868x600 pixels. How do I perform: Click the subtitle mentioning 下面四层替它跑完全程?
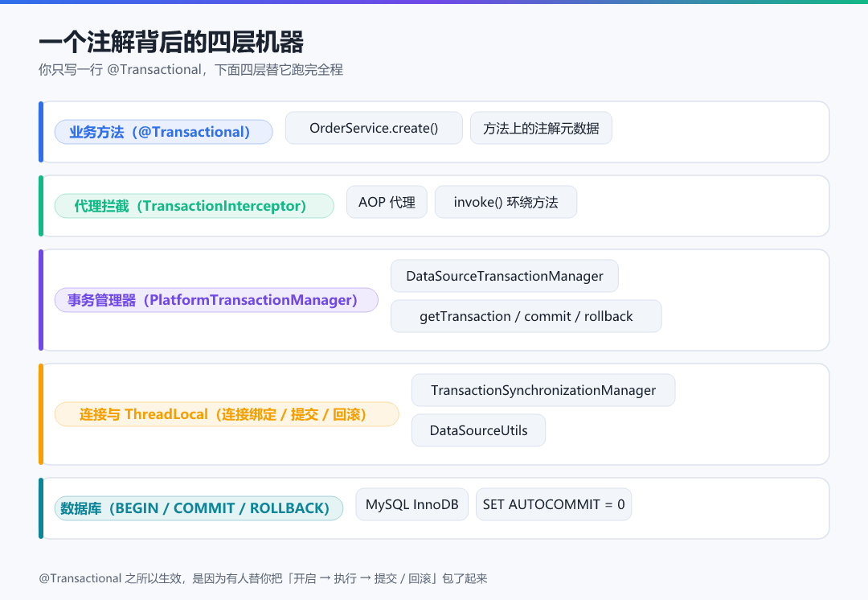190,70
